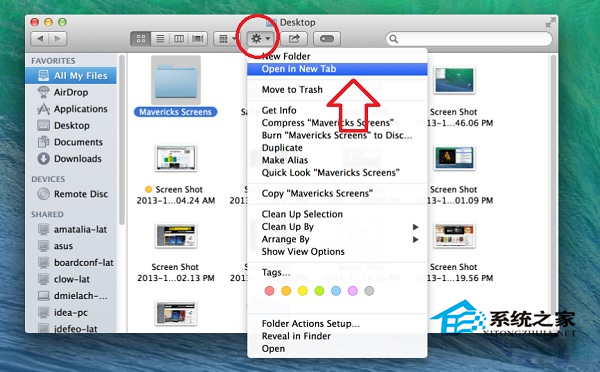Toggle full screen with top-right arrows
600x372 pixels.
550,23
